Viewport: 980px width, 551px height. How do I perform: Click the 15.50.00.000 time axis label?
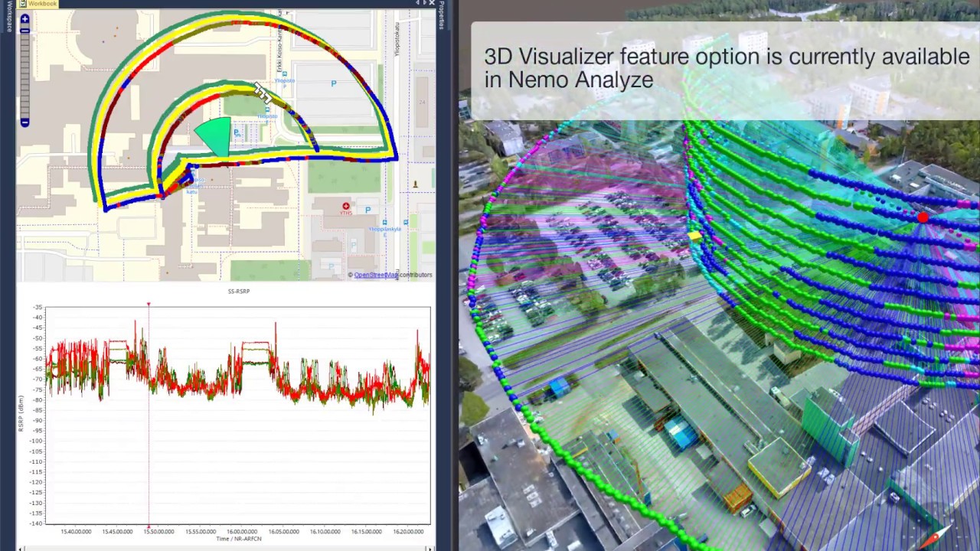click(x=158, y=532)
